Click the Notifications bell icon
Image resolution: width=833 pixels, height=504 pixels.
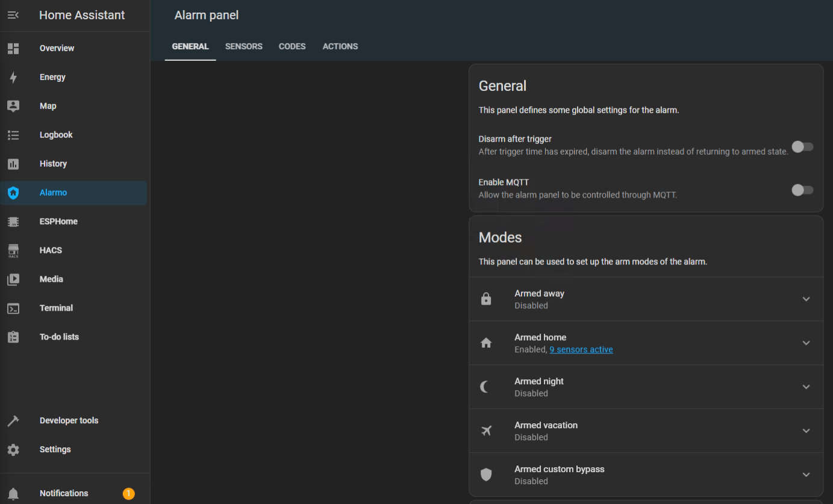click(x=13, y=494)
